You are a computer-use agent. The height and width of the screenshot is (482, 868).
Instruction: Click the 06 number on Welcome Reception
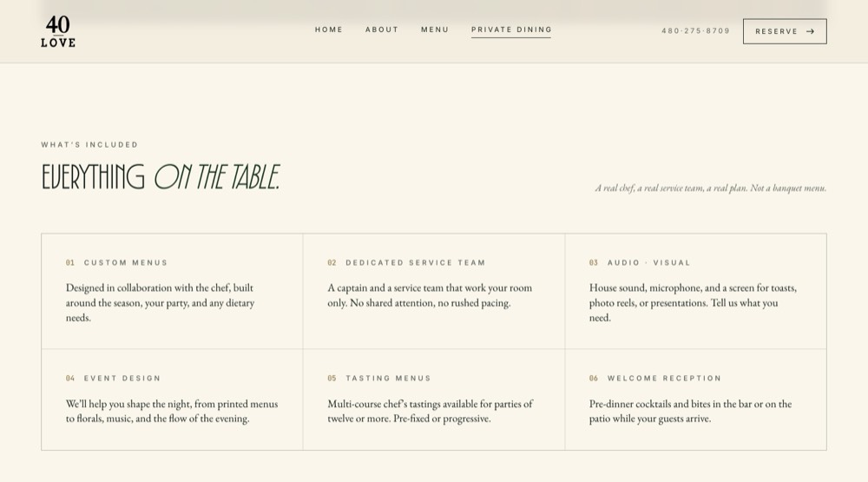coord(594,379)
